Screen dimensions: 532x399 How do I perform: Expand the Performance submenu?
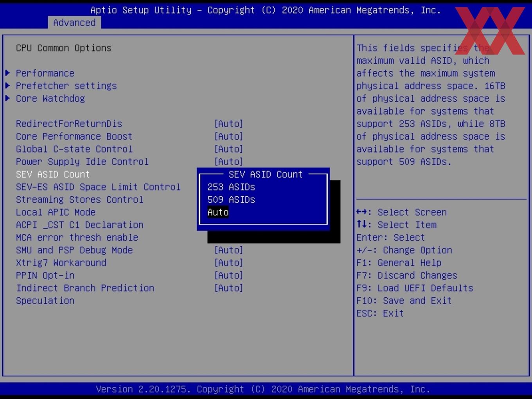tap(45, 73)
